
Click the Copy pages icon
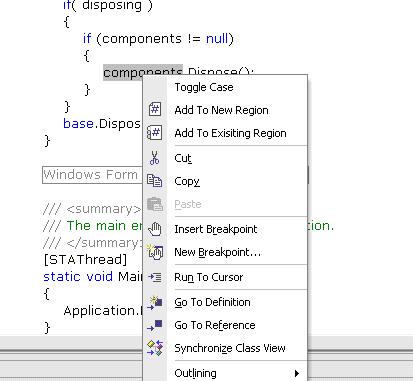coord(154,181)
